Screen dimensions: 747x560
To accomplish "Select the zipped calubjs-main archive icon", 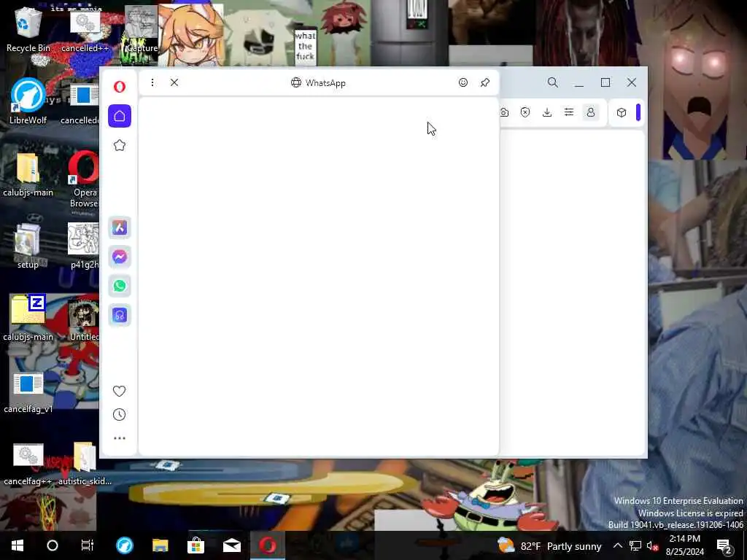I will 28,318.
